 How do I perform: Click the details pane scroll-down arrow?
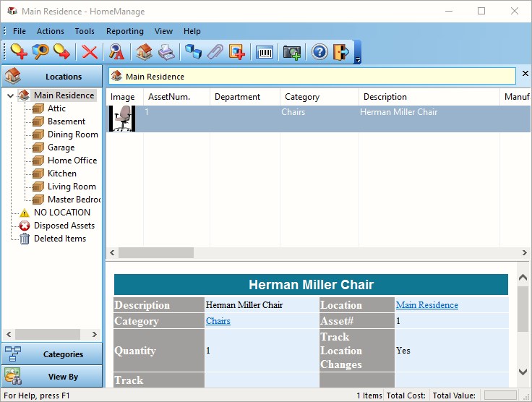click(523, 372)
